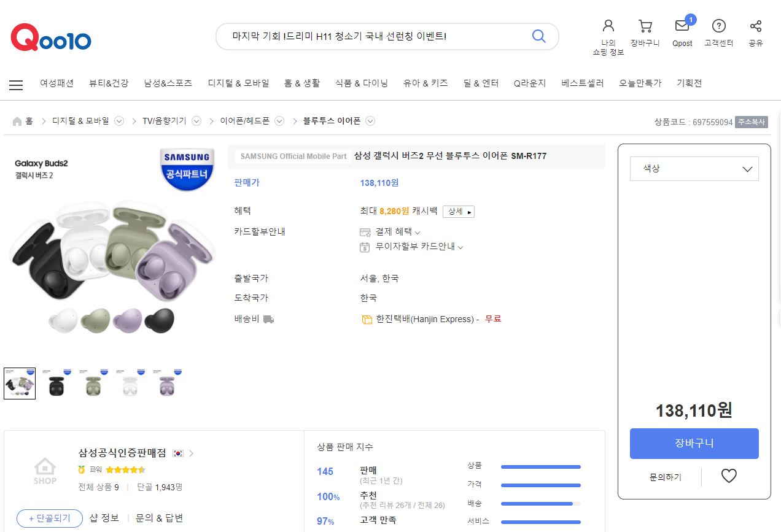Click + 단골되기 follow button
This screenshot has height=532, width=781.
click(49, 518)
